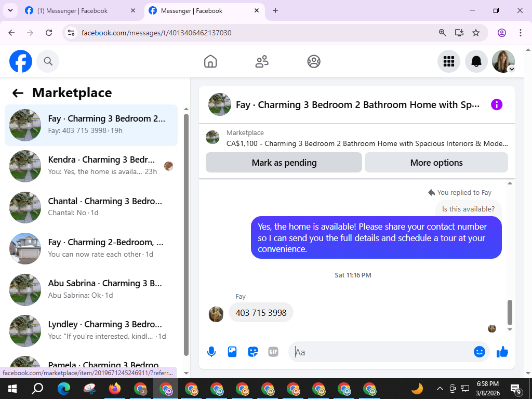The height and width of the screenshot is (399, 532).
Task: Click Fay's chat header title
Action: point(357,104)
